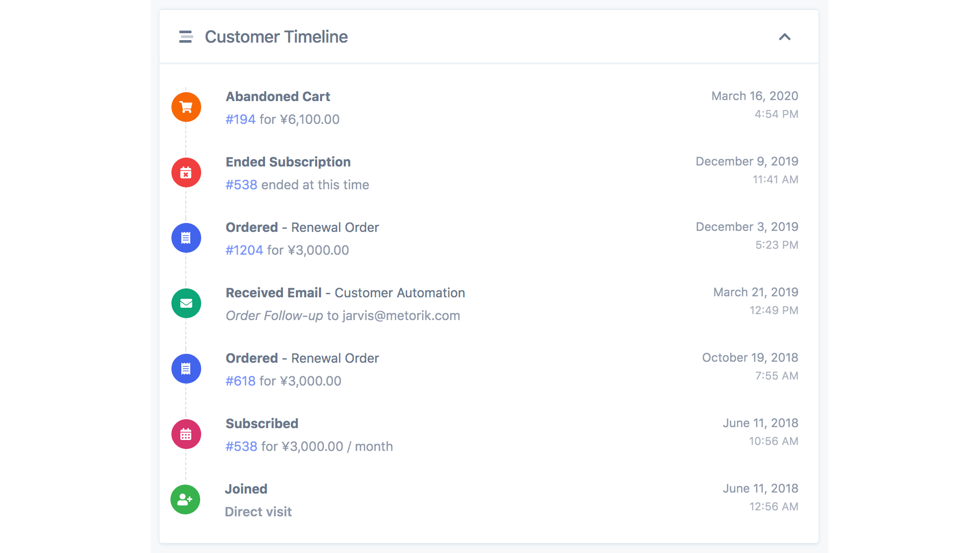Click the Joined Direct visit entry
Viewport: 980px width, 553px height.
(258, 511)
